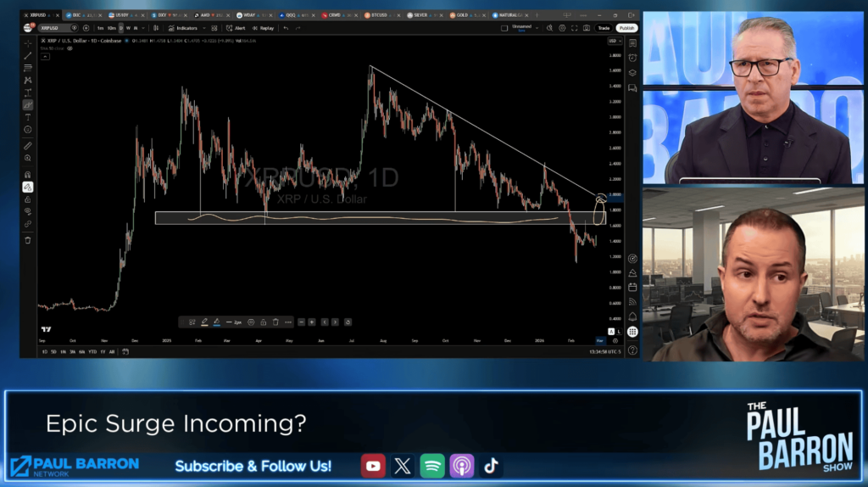Toggle lock all drawings in left toolbar
The image size is (868, 487).
[28, 199]
